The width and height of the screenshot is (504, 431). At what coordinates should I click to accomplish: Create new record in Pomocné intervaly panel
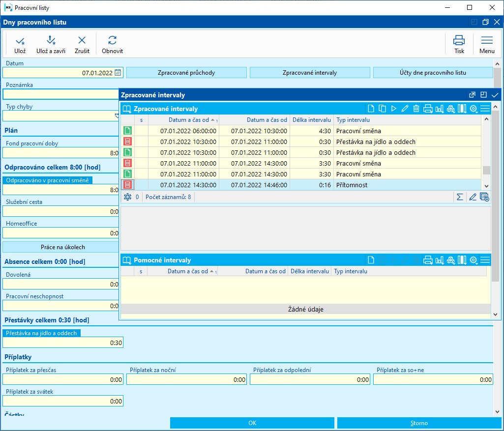point(371,260)
